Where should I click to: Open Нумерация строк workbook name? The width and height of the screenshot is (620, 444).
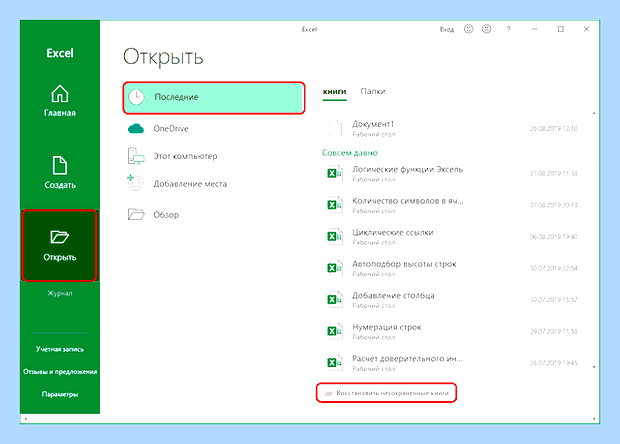387,327
